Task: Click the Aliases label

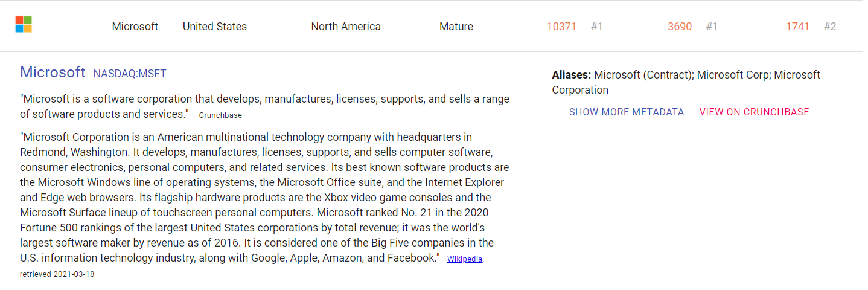Action: tap(571, 75)
